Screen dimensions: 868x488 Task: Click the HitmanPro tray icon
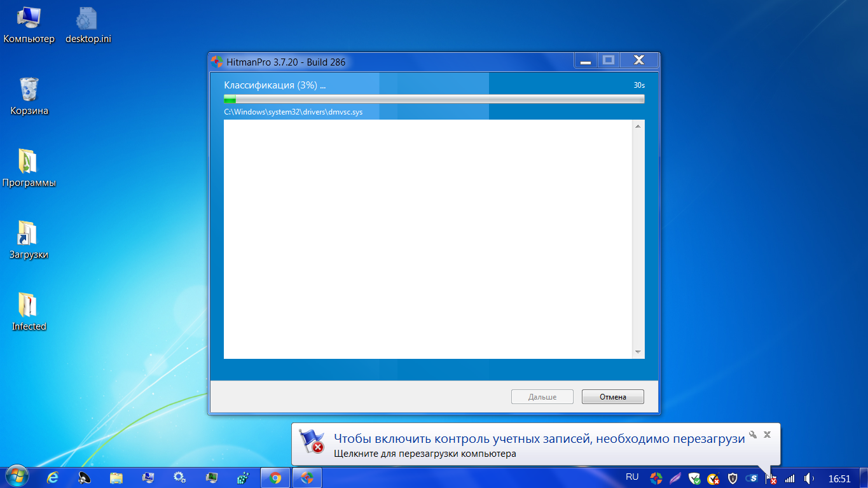656,478
